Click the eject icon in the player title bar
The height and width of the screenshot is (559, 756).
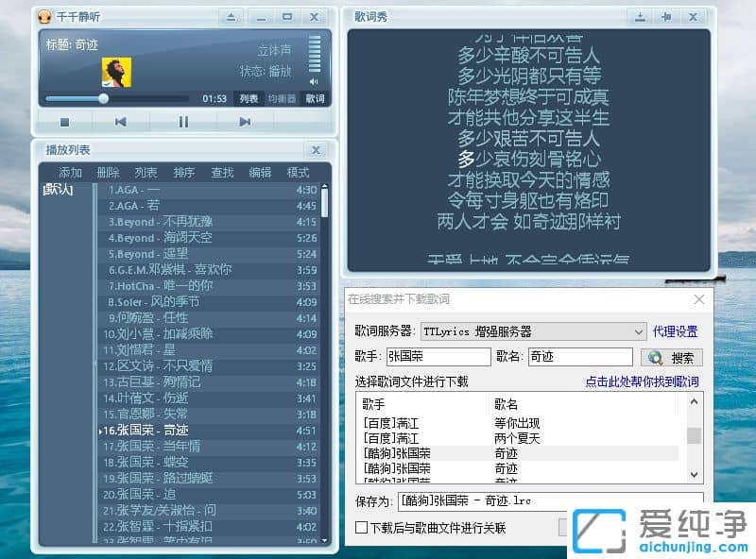click(x=232, y=17)
